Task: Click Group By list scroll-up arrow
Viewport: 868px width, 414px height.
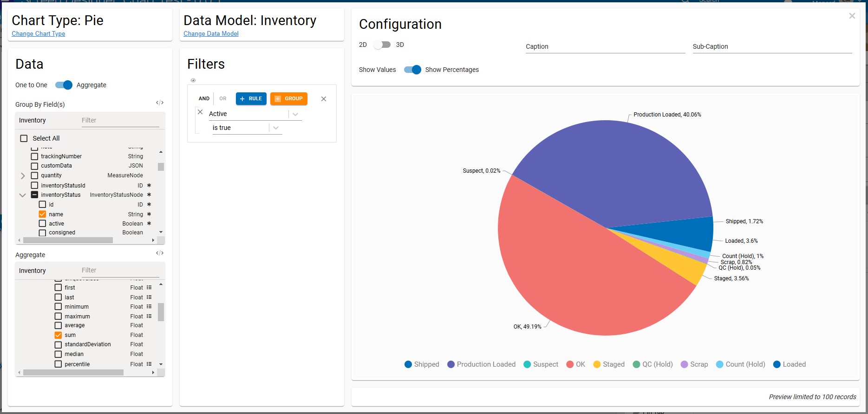Action: tap(161, 152)
